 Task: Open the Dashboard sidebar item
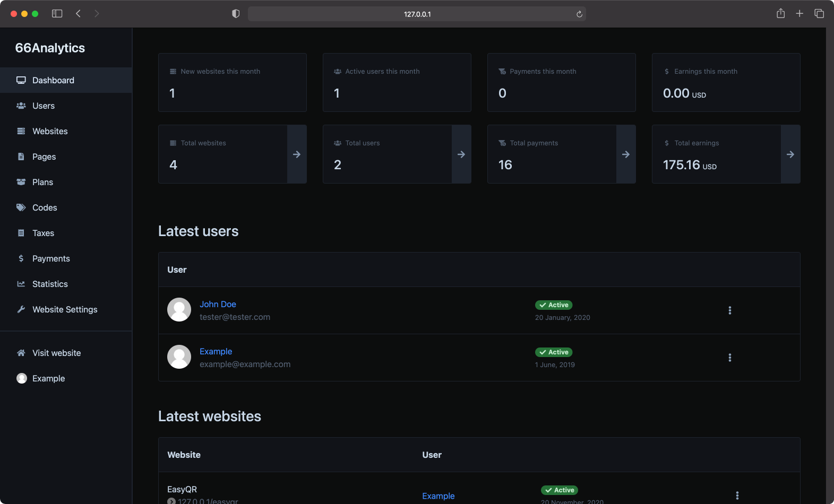pos(66,80)
